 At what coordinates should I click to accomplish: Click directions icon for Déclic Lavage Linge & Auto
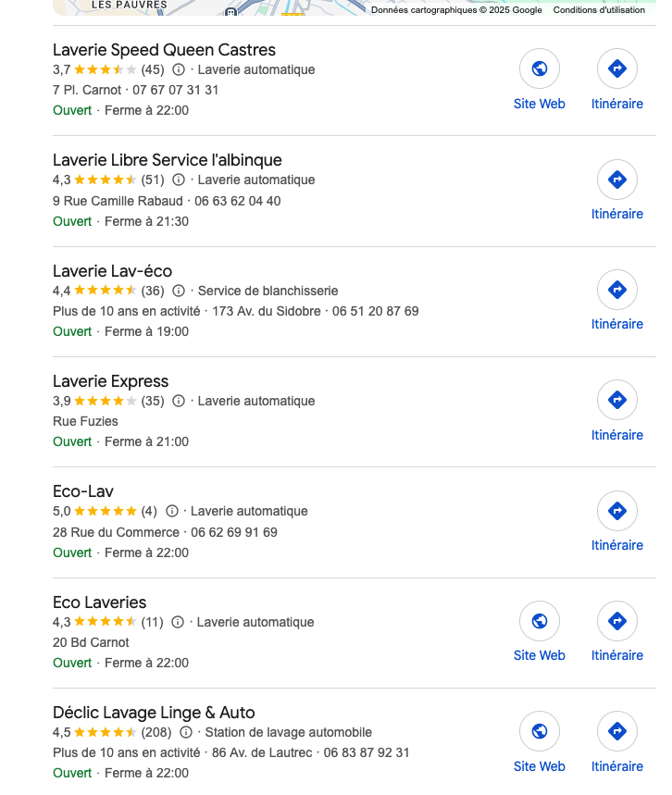[x=617, y=731]
